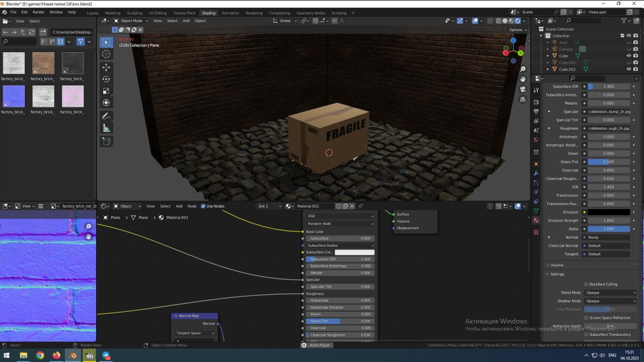The width and height of the screenshot is (644, 362).
Task: Select the Add Cube tool
Action: click(x=106, y=142)
